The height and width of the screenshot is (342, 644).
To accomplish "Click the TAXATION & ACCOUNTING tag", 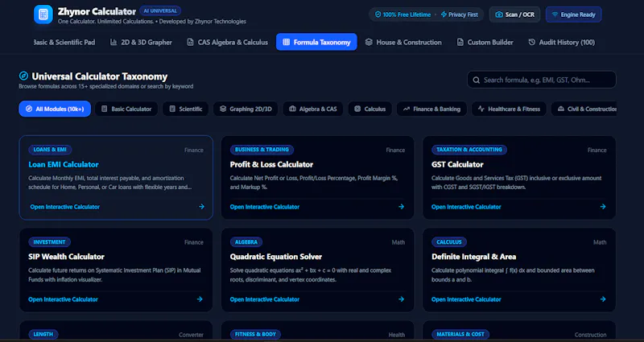I will coord(469,150).
